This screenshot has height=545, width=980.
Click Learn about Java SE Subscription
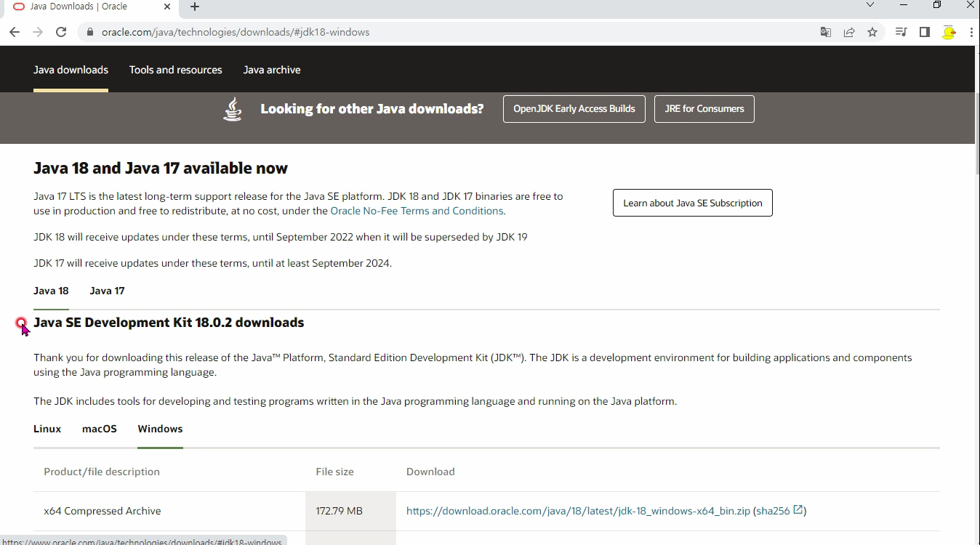pos(693,203)
